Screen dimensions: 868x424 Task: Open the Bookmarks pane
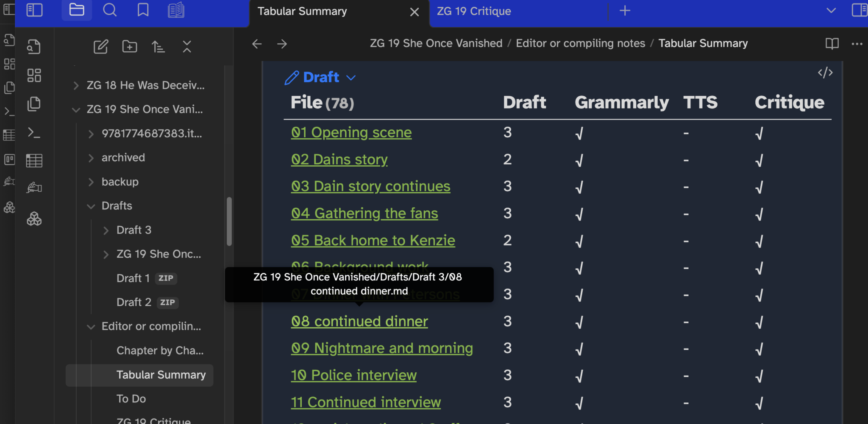pos(143,10)
